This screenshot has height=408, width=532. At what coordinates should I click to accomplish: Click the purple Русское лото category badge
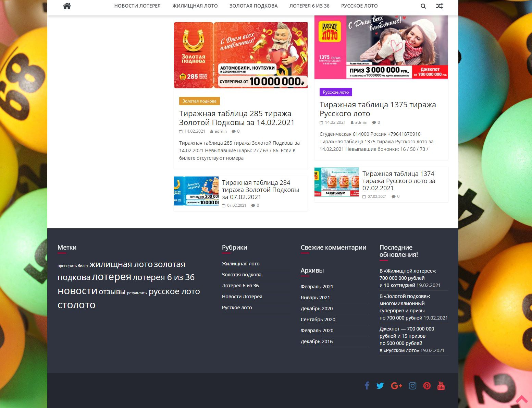336,92
